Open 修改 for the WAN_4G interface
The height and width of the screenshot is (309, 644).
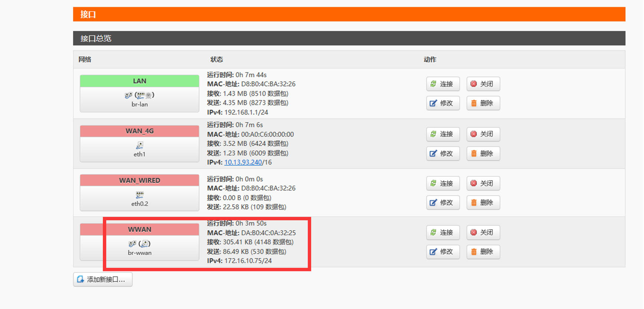443,153
